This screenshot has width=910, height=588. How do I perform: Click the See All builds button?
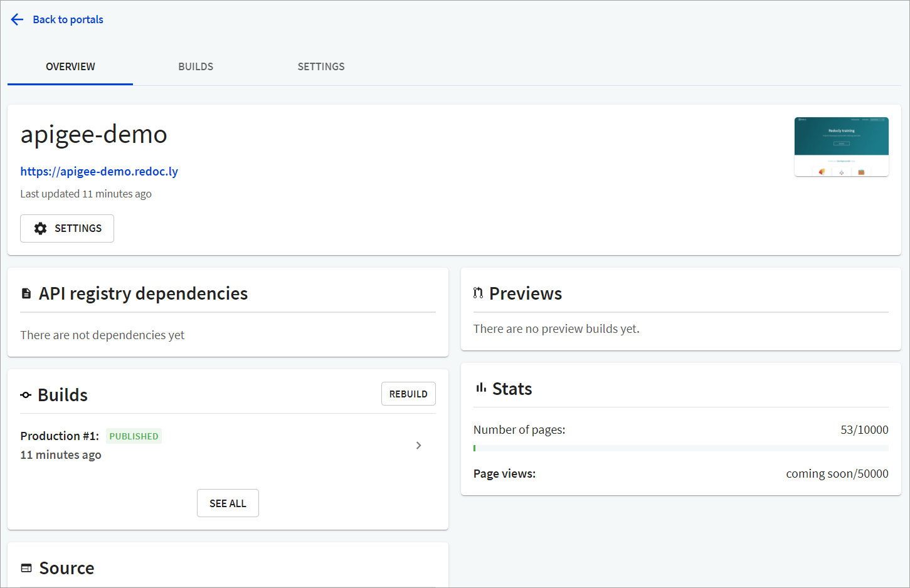pyautogui.click(x=228, y=503)
